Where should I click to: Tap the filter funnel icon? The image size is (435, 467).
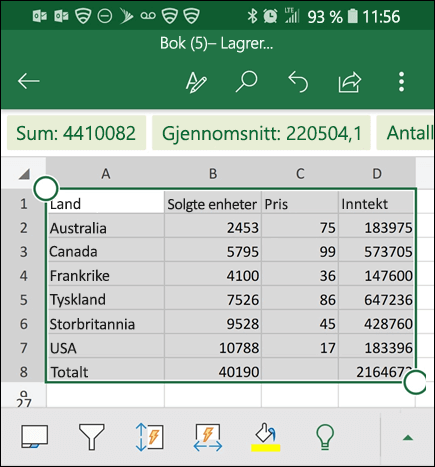pyautogui.click(x=92, y=437)
